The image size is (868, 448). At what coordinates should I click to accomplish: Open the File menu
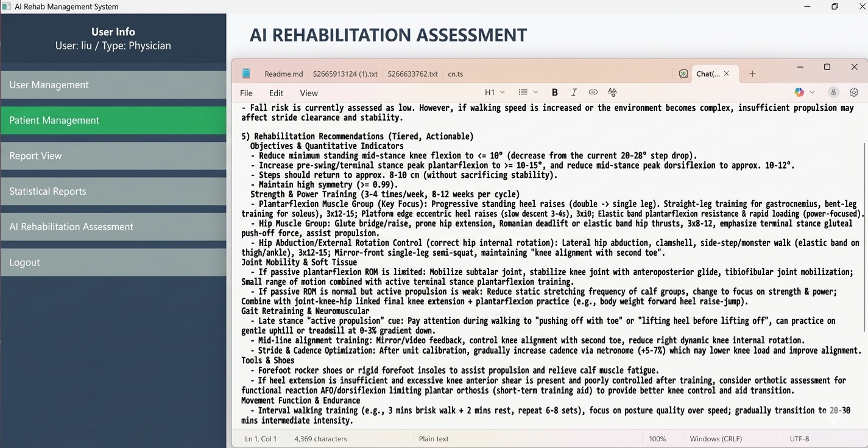click(x=246, y=93)
